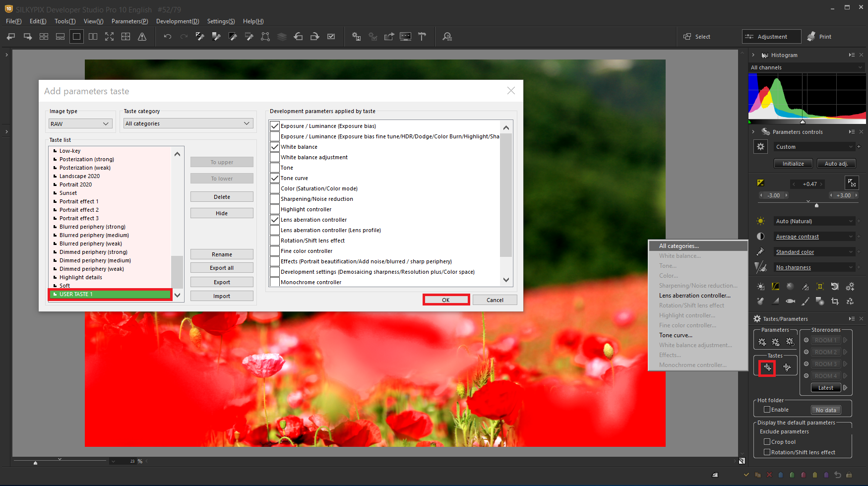
Task: Open the Taste category dropdown
Action: point(188,123)
